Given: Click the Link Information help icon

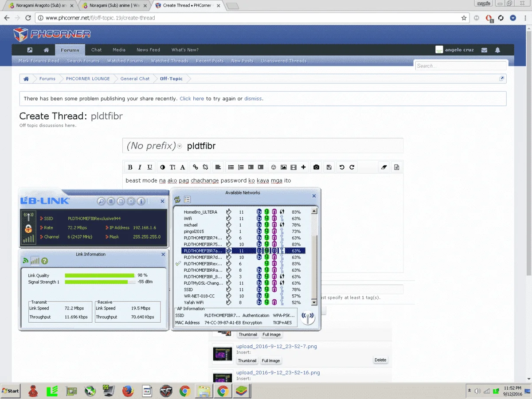Looking at the screenshot, I should (x=44, y=261).
